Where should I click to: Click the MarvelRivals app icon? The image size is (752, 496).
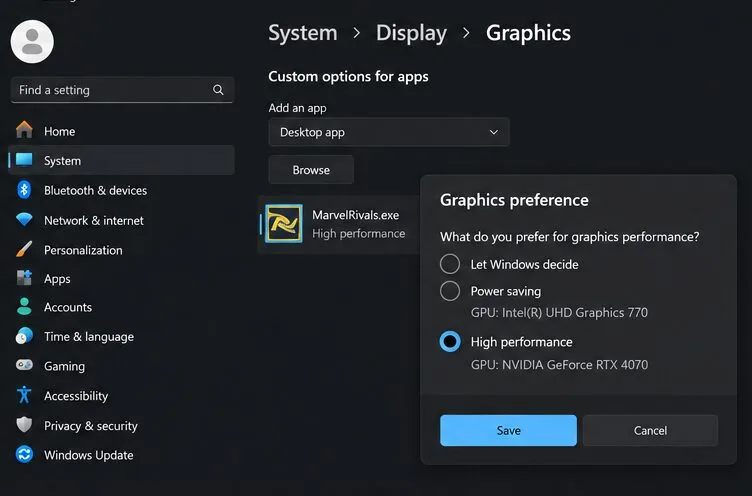[284, 224]
